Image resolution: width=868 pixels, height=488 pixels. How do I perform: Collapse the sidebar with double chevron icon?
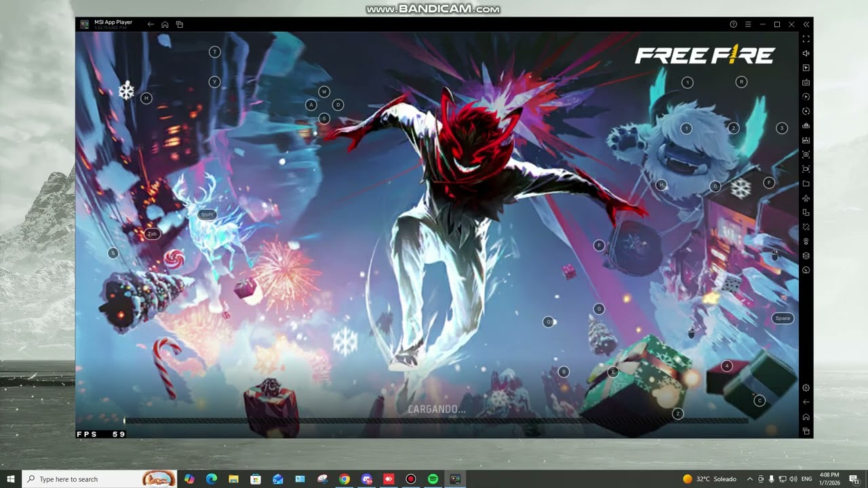point(806,24)
